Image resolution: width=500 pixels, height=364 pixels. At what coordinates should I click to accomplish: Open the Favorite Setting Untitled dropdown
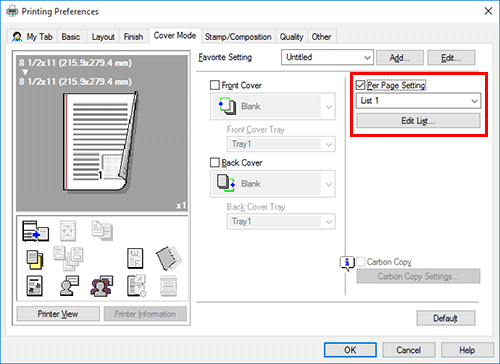(x=327, y=57)
